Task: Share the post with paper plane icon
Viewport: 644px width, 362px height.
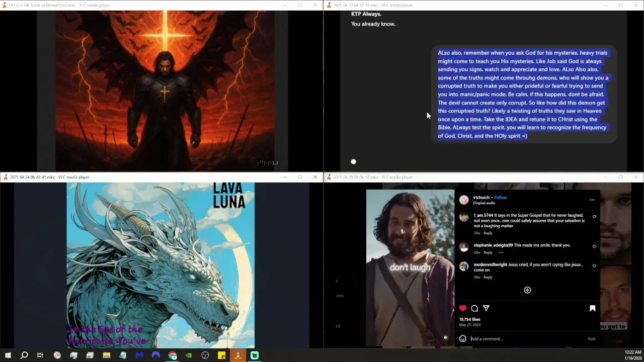Action: click(x=486, y=308)
